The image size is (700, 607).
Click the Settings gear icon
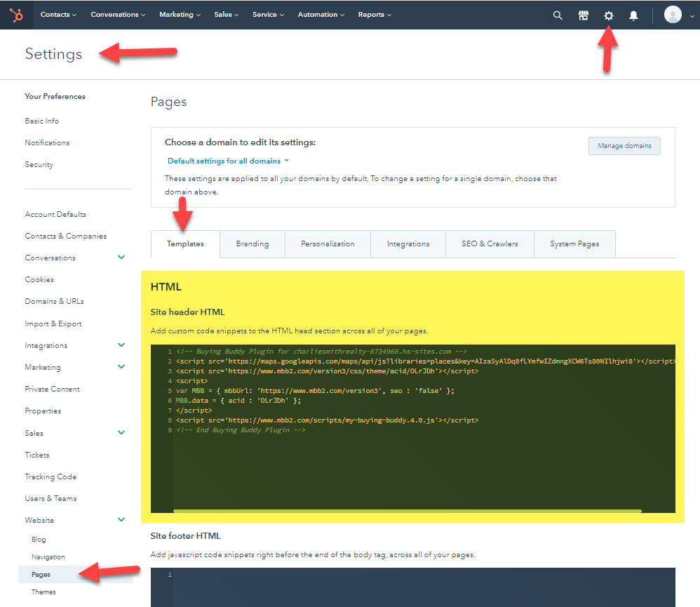click(x=609, y=15)
